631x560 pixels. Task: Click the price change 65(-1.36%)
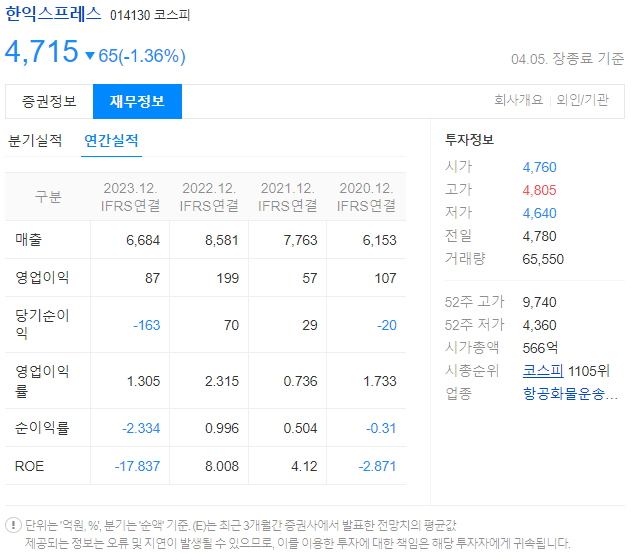[x=142, y=56]
